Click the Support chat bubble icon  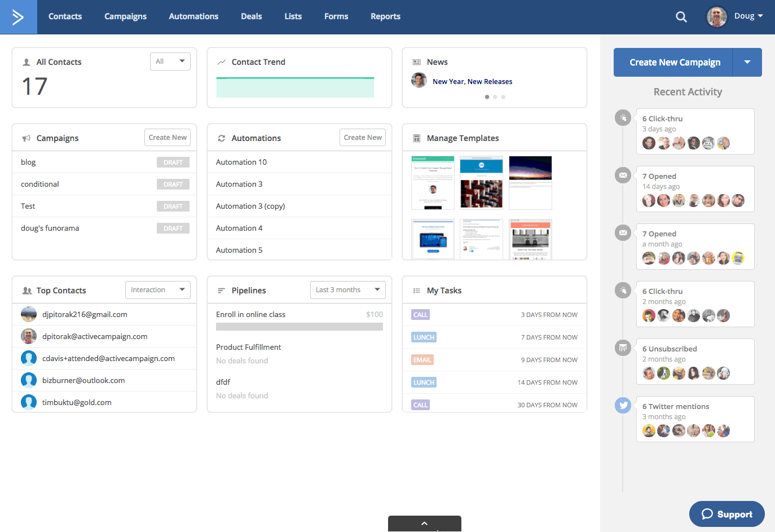[707, 514]
